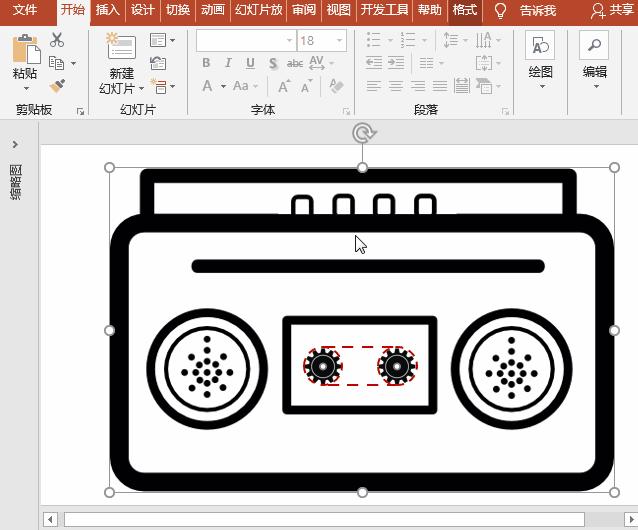
Task: Click the Share (共享) button
Action: (x=612, y=11)
